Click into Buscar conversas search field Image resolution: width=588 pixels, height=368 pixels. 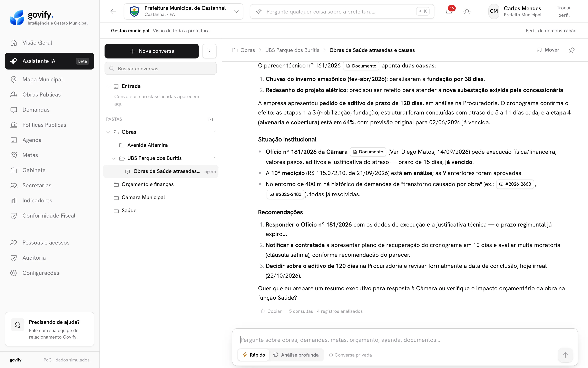click(161, 68)
